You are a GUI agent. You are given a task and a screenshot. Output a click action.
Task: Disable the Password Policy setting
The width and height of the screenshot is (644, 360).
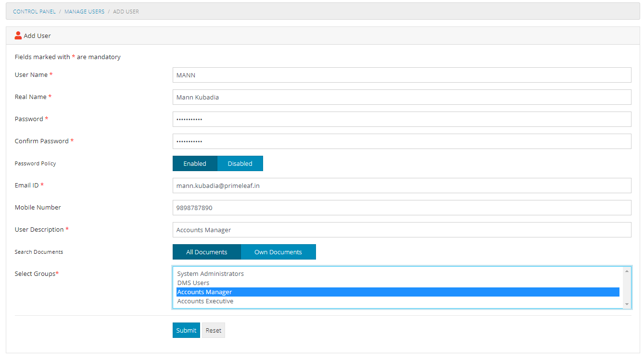click(x=240, y=163)
